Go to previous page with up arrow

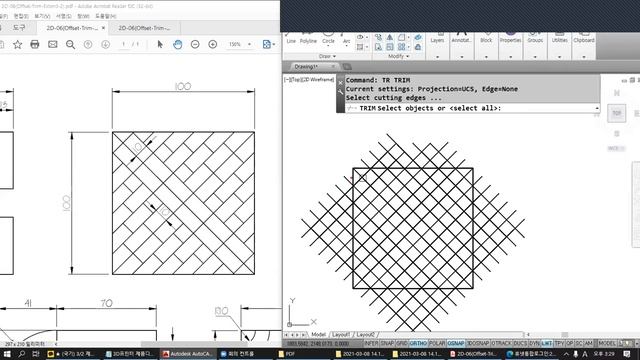88,44
